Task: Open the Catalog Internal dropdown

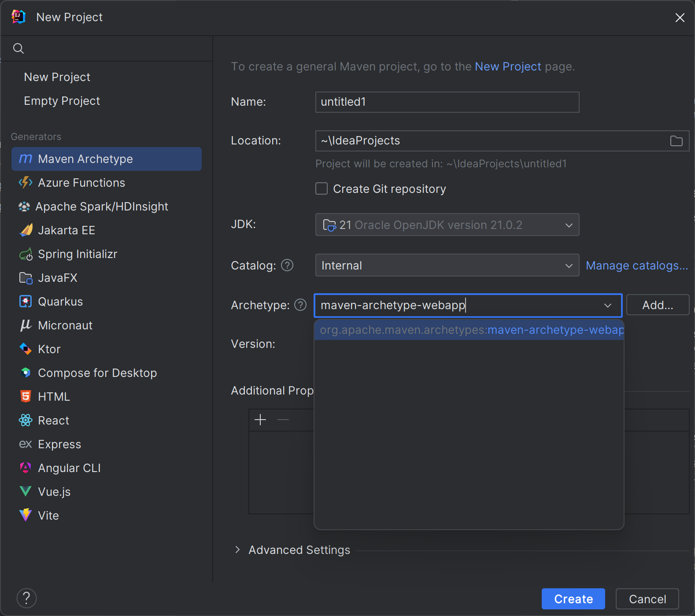Action: coord(447,265)
